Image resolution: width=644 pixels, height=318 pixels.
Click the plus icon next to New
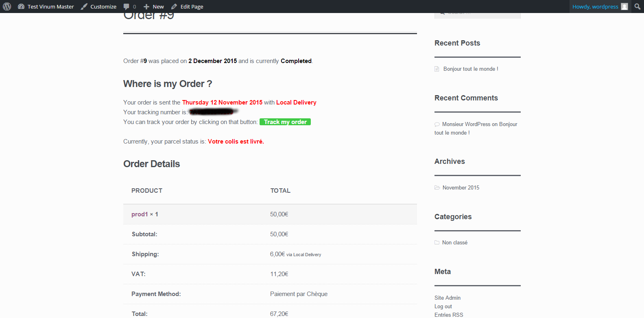click(146, 7)
